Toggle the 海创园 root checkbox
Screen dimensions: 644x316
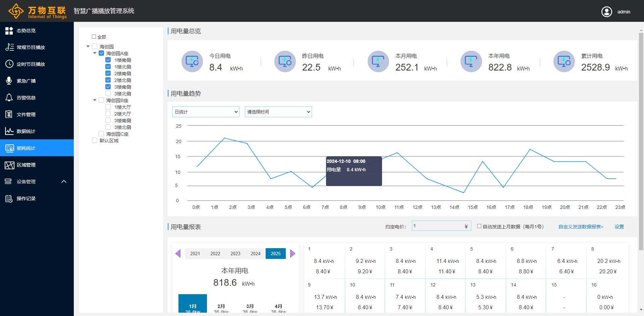click(95, 47)
